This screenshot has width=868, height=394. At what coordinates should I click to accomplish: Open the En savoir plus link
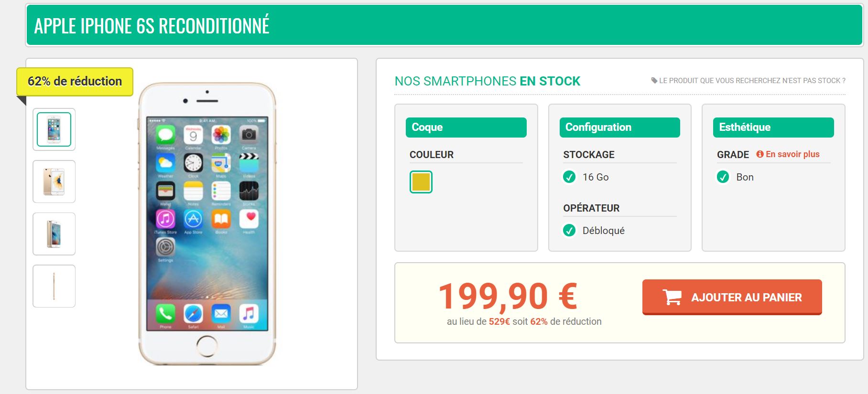pyautogui.click(x=792, y=154)
